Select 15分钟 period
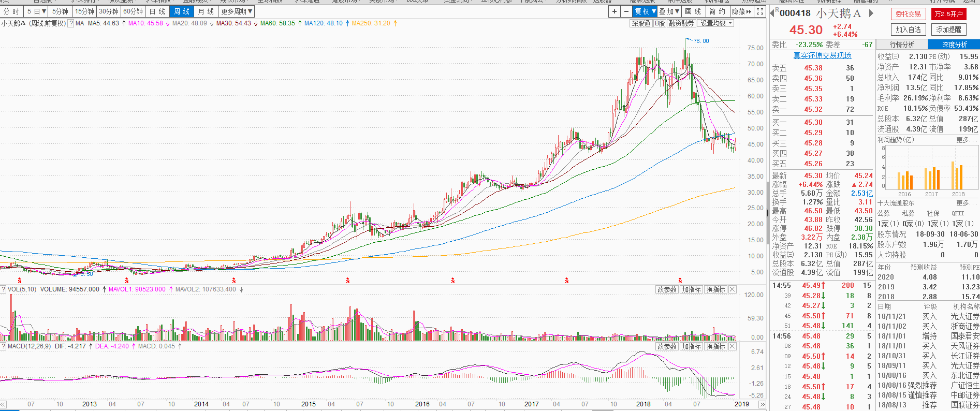 [84, 11]
